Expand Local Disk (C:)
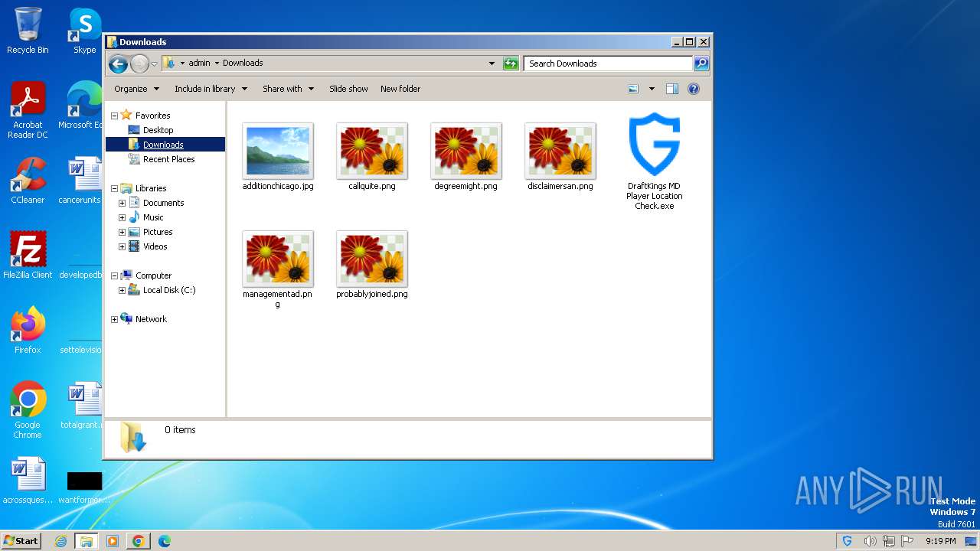The height and width of the screenshot is (551, 980). (x=122, y=290)
